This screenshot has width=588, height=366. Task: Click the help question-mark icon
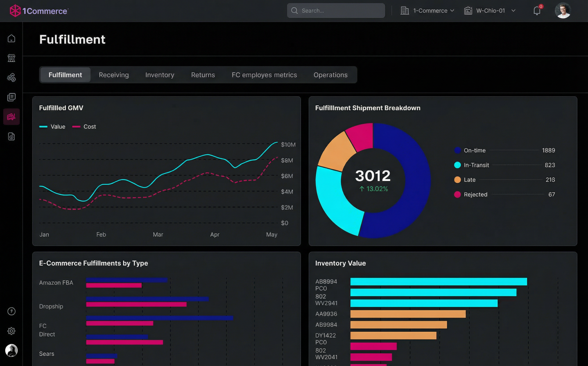11,311
